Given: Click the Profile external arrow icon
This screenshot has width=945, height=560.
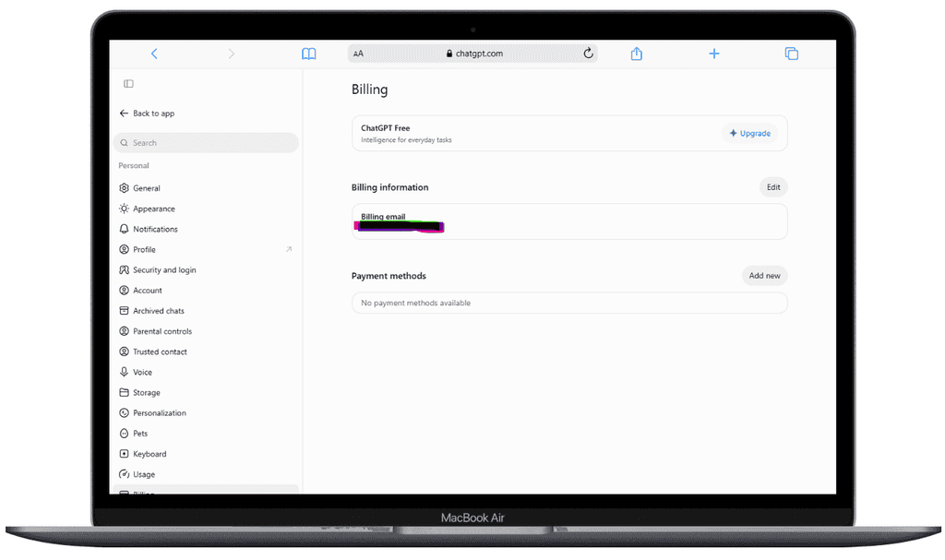Looking at the screenshot, I should 289,249.
